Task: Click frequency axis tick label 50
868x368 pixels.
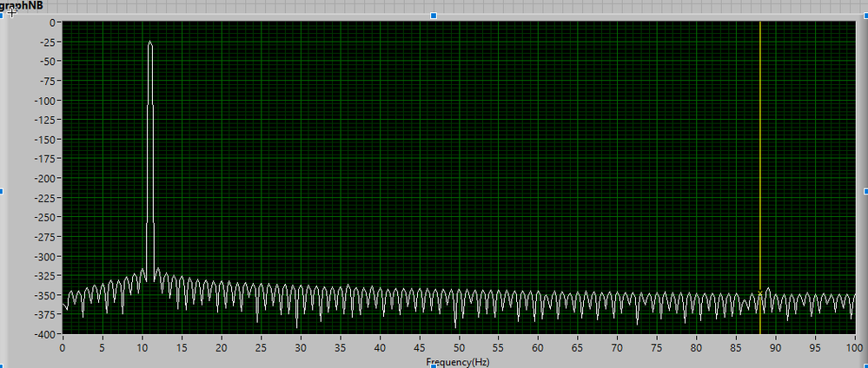Action: [x=459, y=348]
